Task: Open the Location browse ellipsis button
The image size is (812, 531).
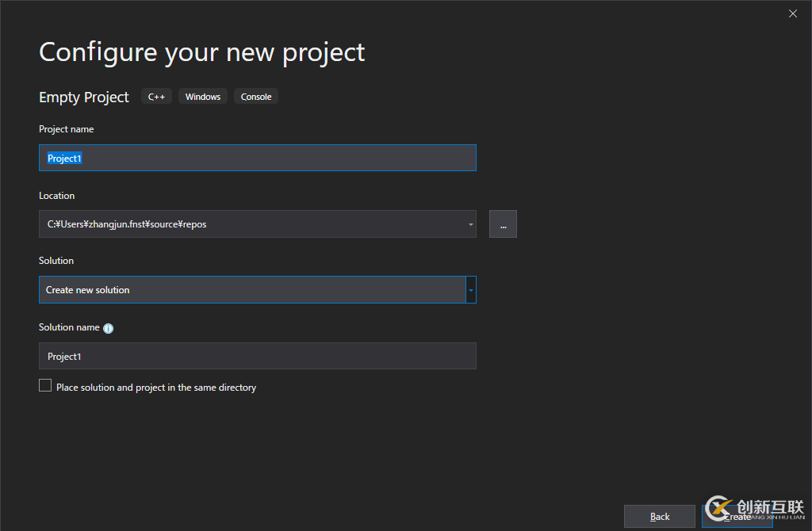Action: [503, 224]
